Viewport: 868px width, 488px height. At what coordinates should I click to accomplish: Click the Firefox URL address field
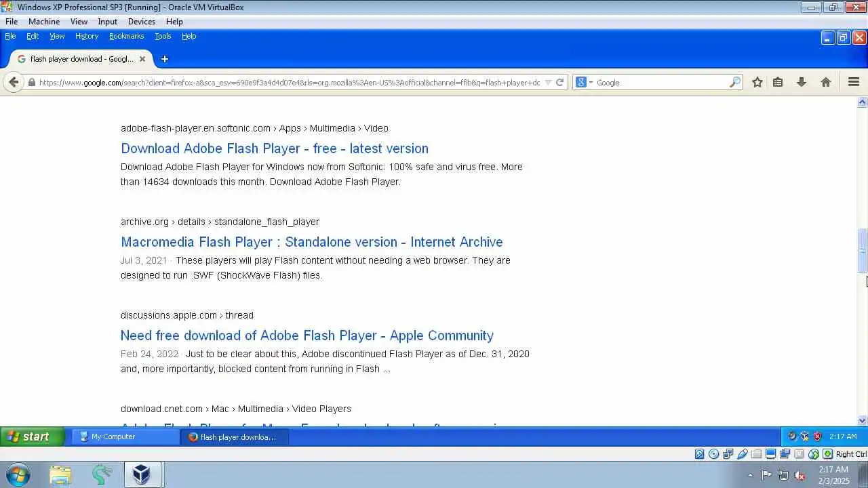(x=290, y=83)
